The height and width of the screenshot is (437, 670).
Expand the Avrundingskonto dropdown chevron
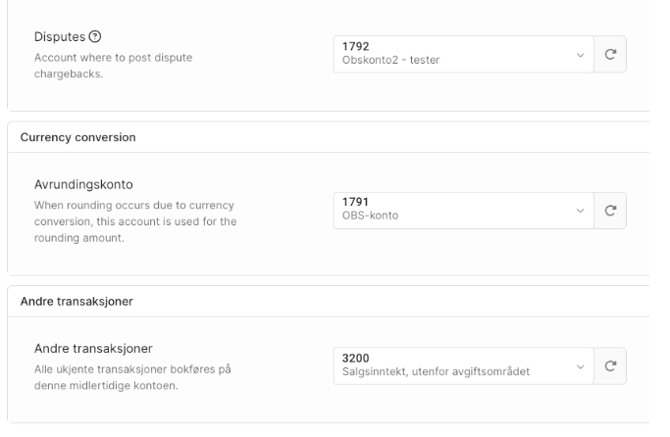[x=579, y=209]
